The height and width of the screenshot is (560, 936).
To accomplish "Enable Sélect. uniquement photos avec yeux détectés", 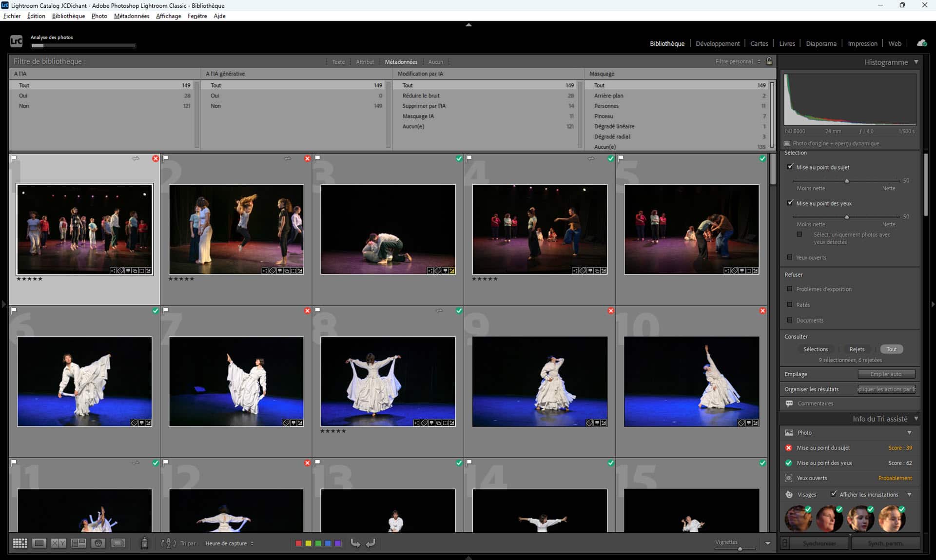I will (x=799, y=234).
